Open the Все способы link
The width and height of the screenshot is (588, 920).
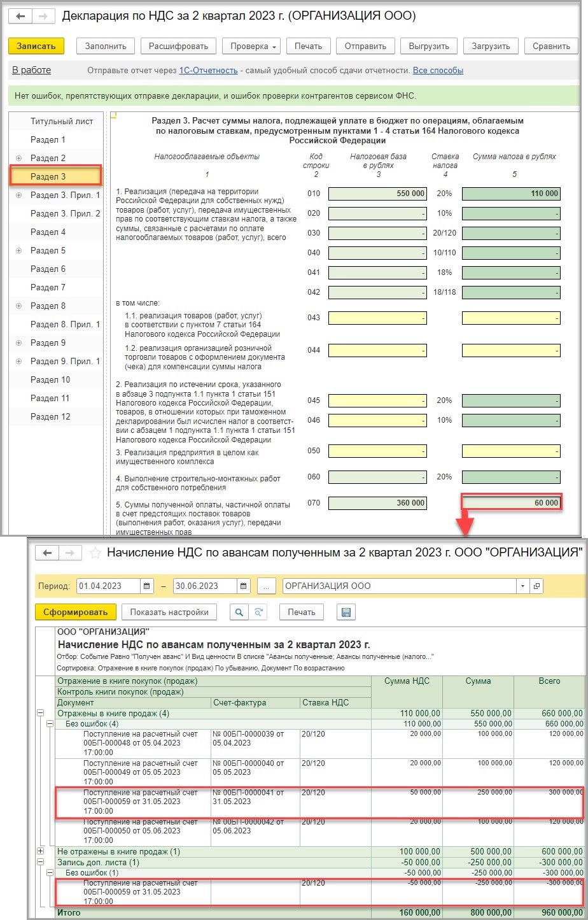point(438,70)
